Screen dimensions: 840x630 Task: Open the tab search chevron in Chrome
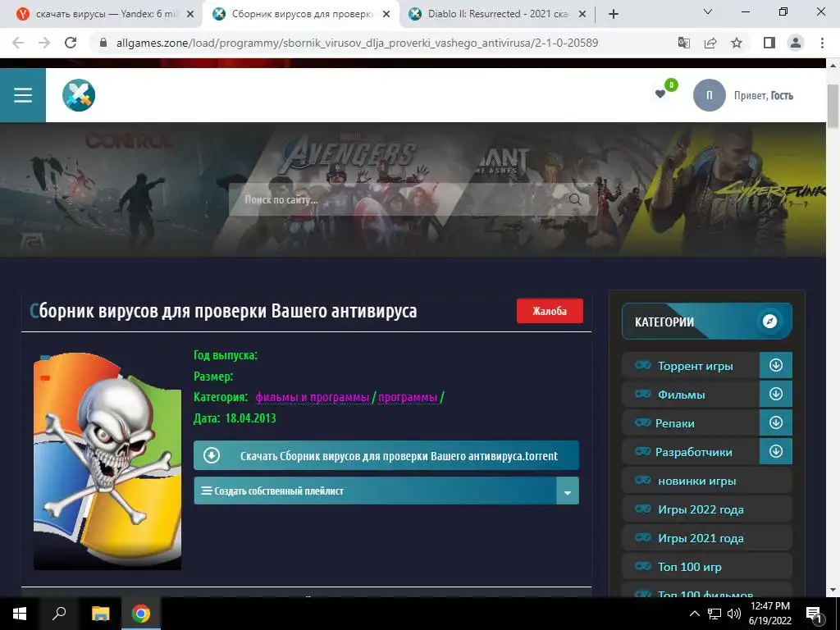708,11
